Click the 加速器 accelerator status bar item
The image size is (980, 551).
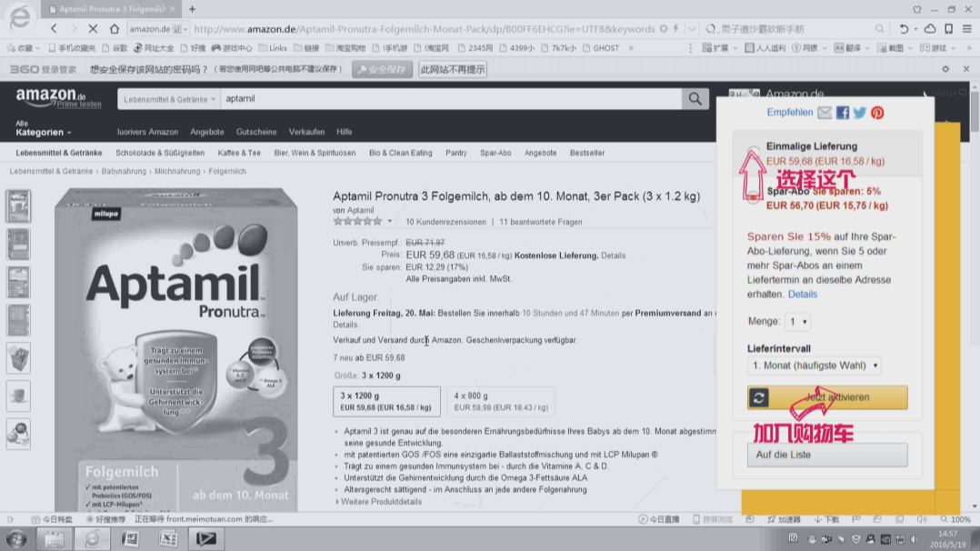coord(784,519)
